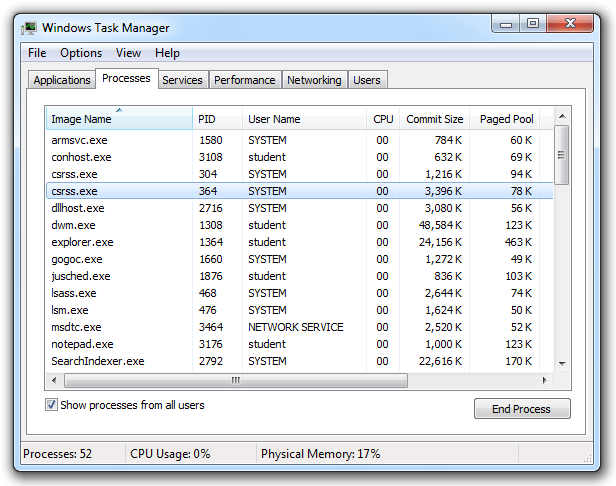Click the vertical scrollbar thumb
The height and width of the screenshot is (486, 616).
coord(562,155)
